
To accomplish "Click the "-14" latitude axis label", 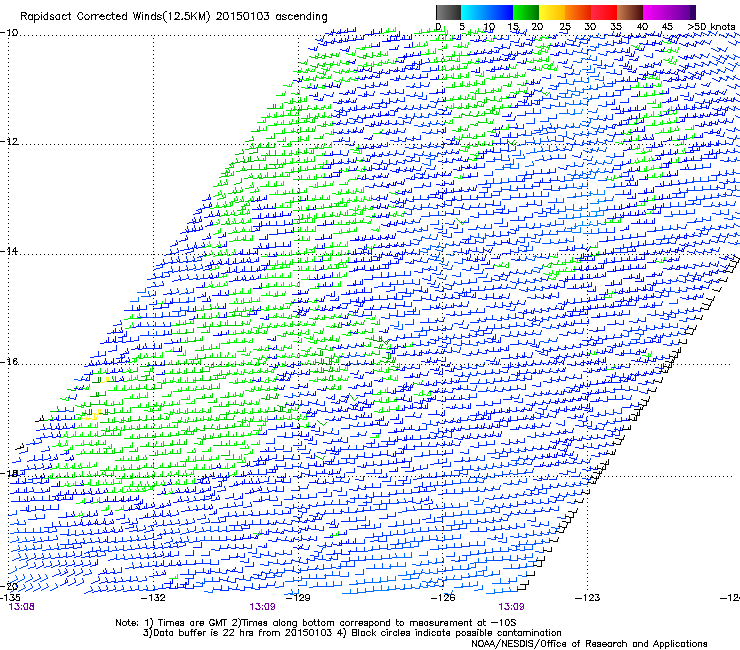I will (x=9, y=251).
